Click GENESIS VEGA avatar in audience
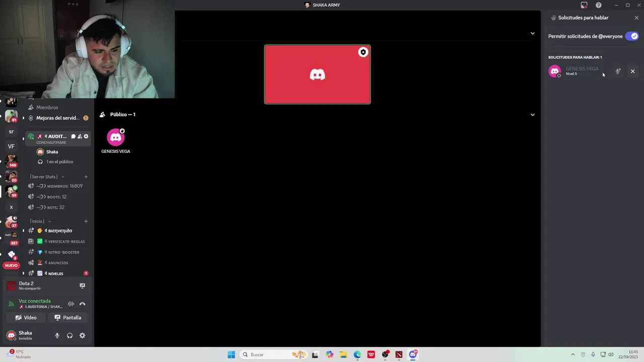 tap(116, 137)
